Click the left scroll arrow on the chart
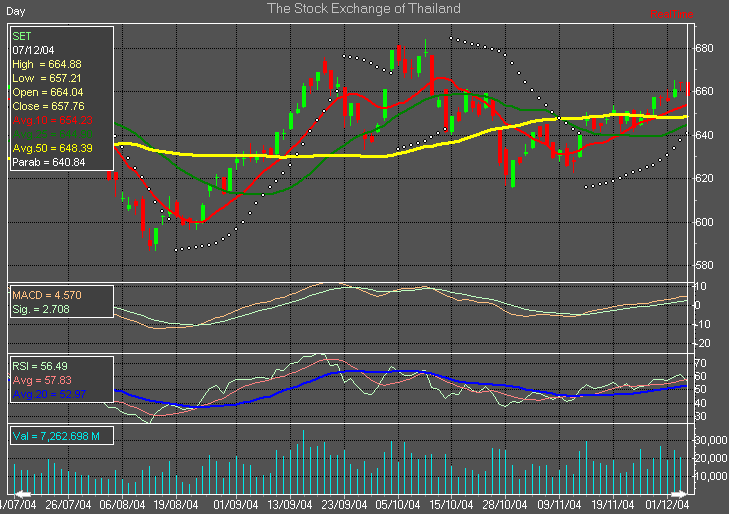 [x=23, y=494]
